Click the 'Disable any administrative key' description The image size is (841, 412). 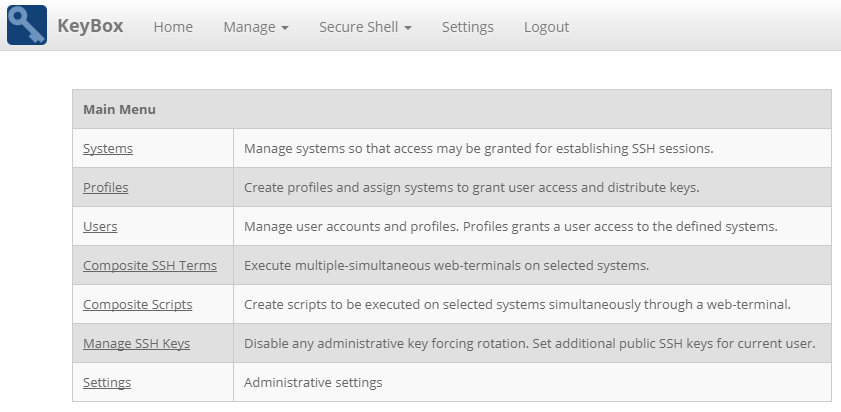530,343
